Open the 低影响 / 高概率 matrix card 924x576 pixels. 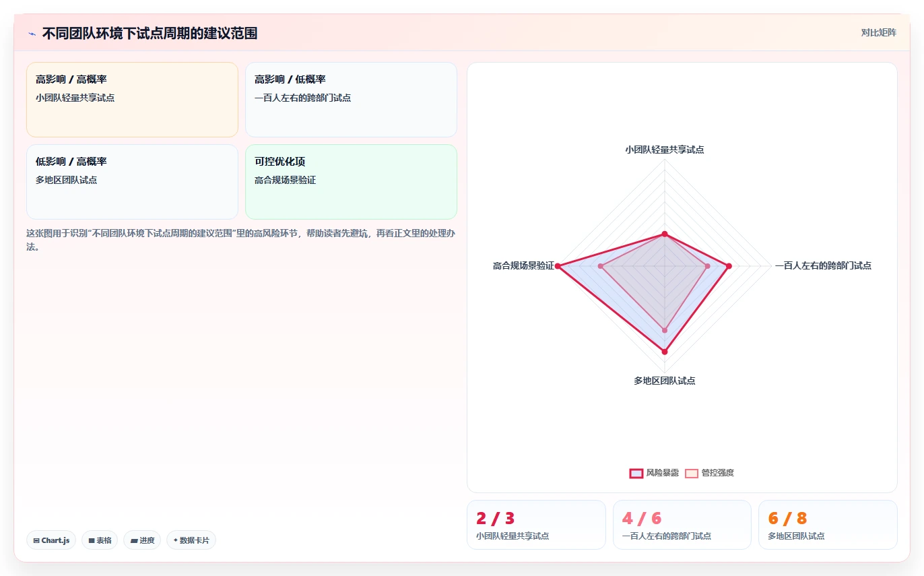132,182
